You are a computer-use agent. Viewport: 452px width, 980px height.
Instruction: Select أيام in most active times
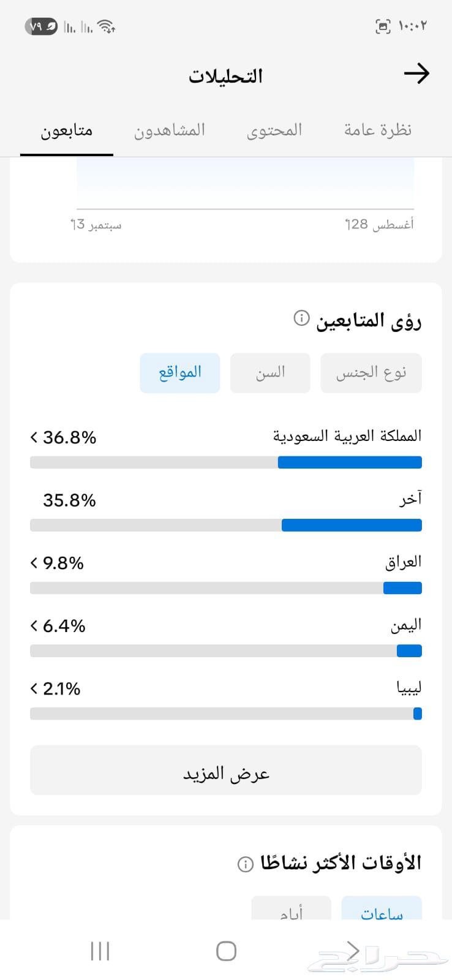coord(292,913)
